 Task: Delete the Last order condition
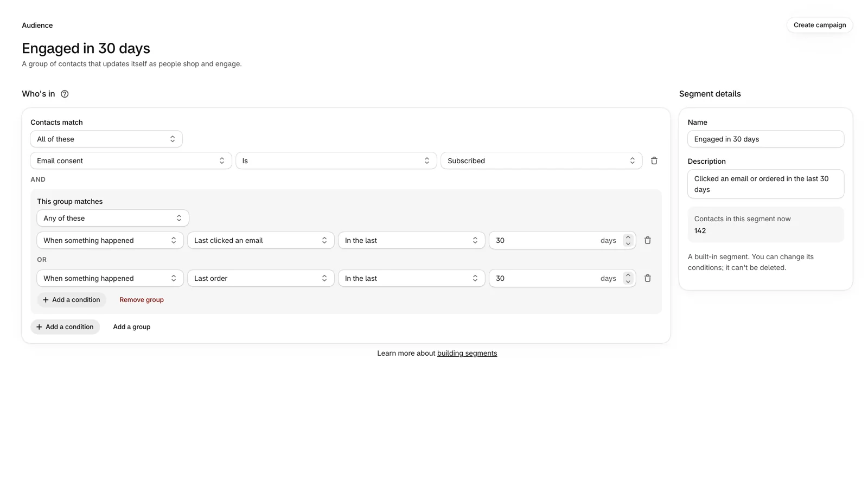tap(647, 278)
